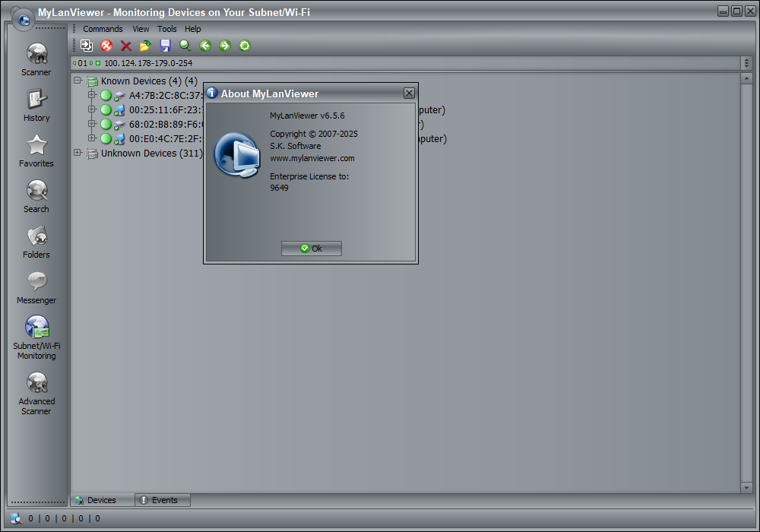Click the status bar counters 0 | 0 | 0
Viewport: 760px width, 532px height.
64,518
